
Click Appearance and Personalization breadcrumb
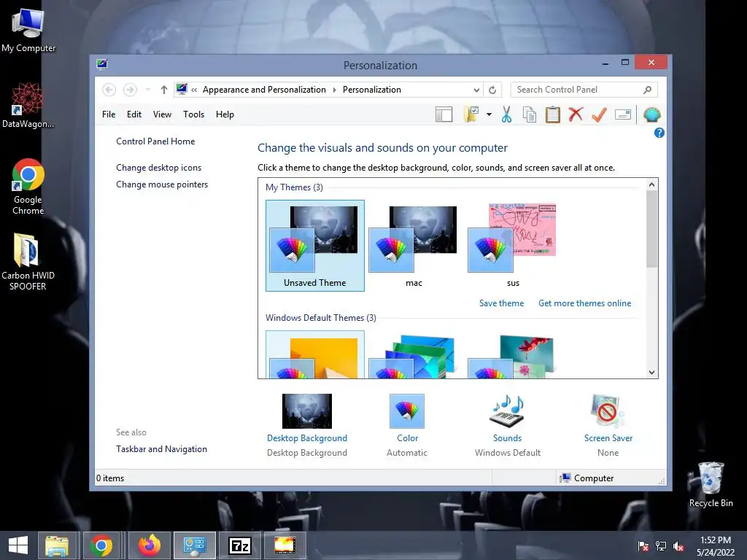tap(264, 90)
